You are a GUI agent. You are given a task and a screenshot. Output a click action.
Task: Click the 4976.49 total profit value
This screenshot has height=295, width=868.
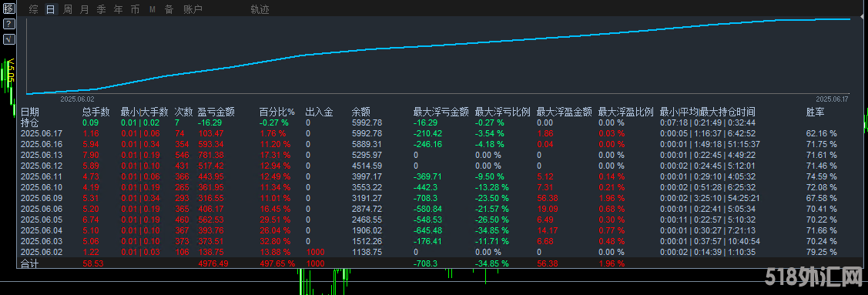tap(213, 264)
